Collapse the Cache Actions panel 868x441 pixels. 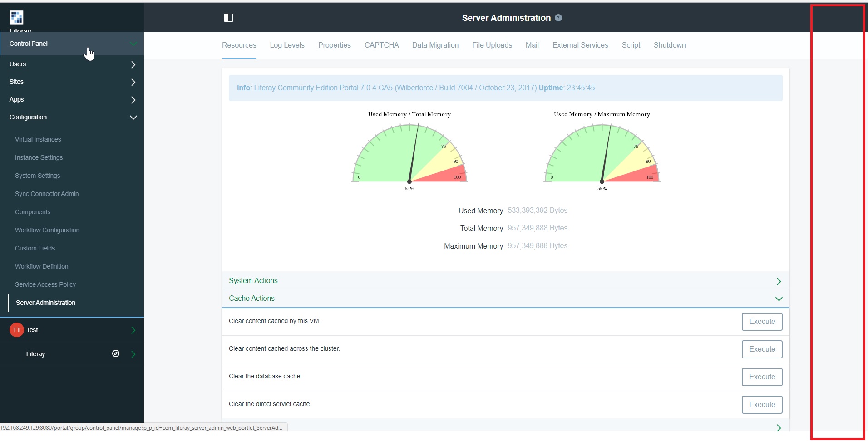(x=505, y=299)
